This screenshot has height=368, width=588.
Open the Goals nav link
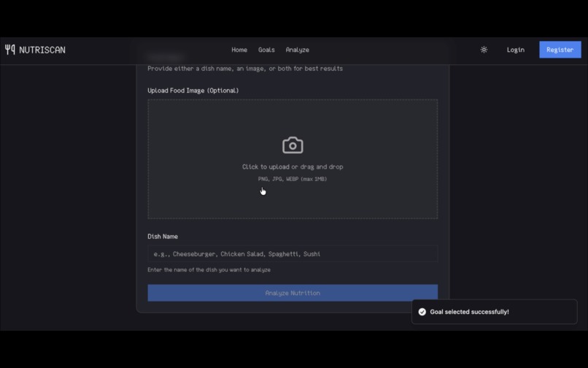[266, 50]
